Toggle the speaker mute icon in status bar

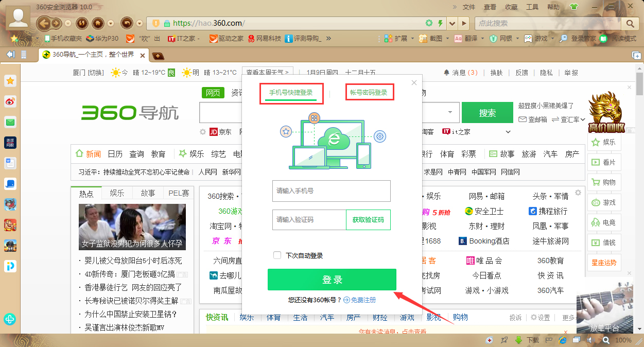[589, 340]
